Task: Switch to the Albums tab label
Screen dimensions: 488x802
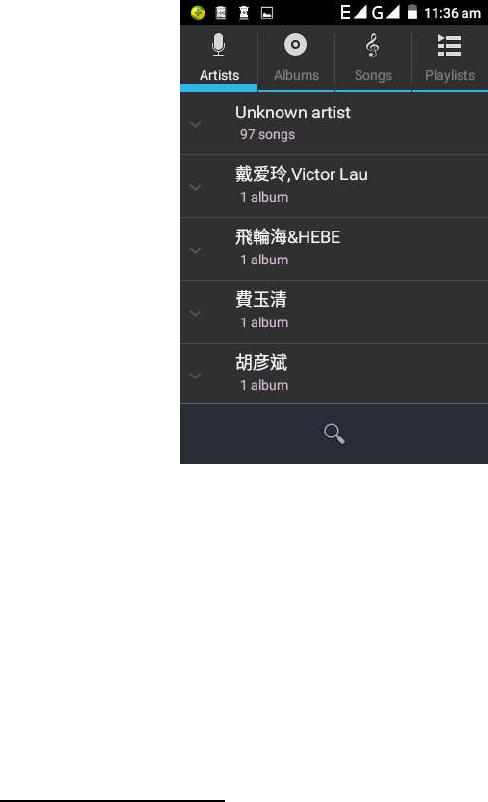Action: (296, 76)
